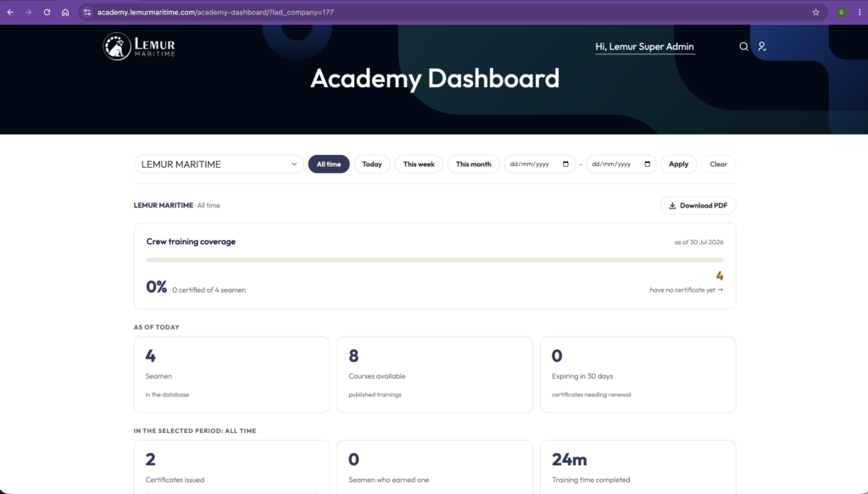Focus the end date field
Viewport: 868px width, 494px height.
[x=621, y=164]
